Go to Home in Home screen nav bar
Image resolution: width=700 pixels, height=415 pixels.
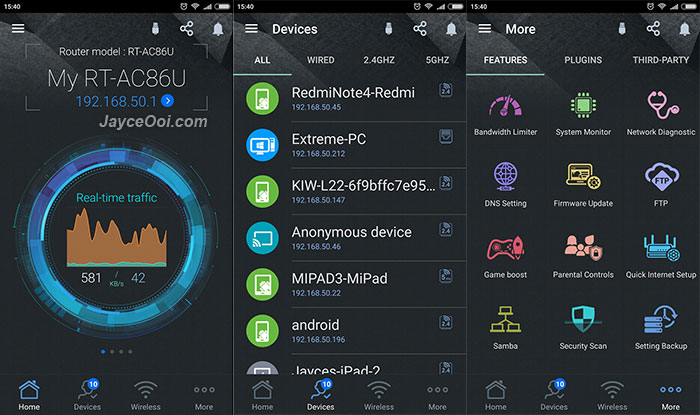pos(29,395)
